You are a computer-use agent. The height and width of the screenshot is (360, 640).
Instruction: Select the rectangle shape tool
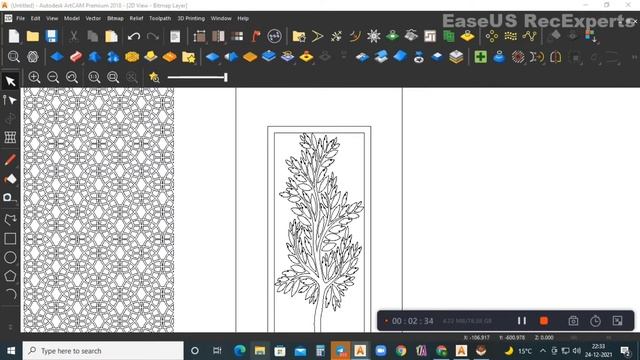(10, 239)
